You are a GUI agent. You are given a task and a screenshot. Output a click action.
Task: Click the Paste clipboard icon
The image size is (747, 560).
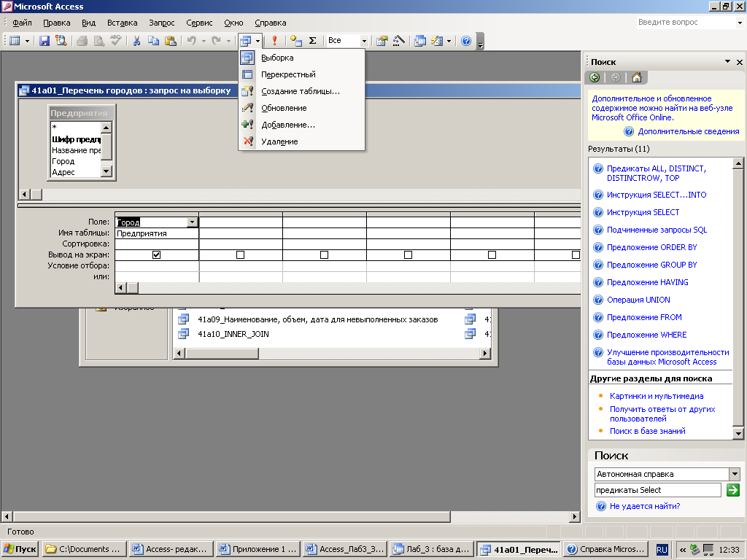coord(170,41)
